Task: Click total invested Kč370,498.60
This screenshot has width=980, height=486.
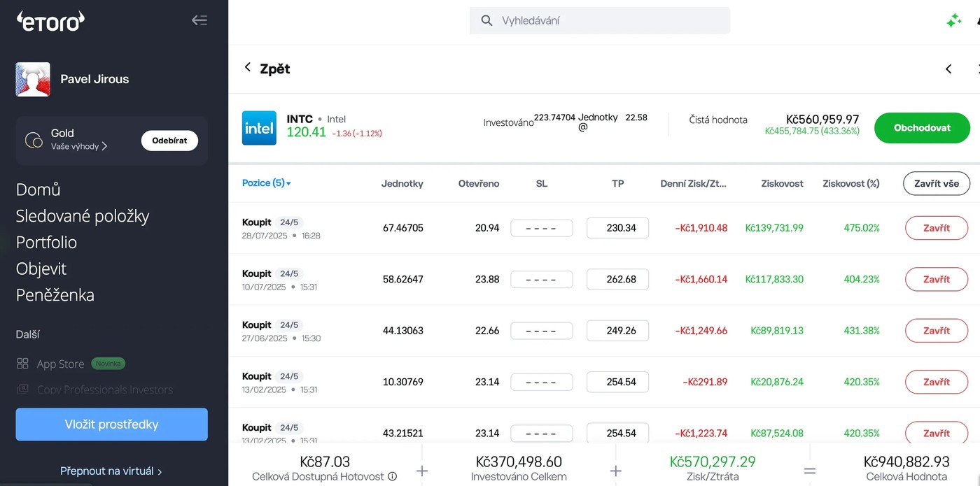Action: [x=519, y=462]
